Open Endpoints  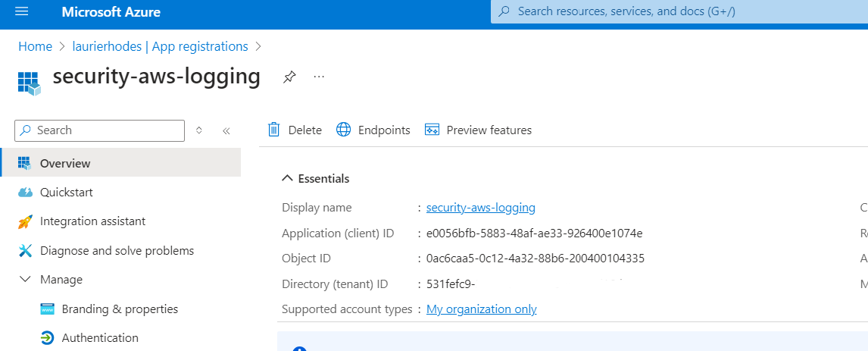click(x=373, y=130)
